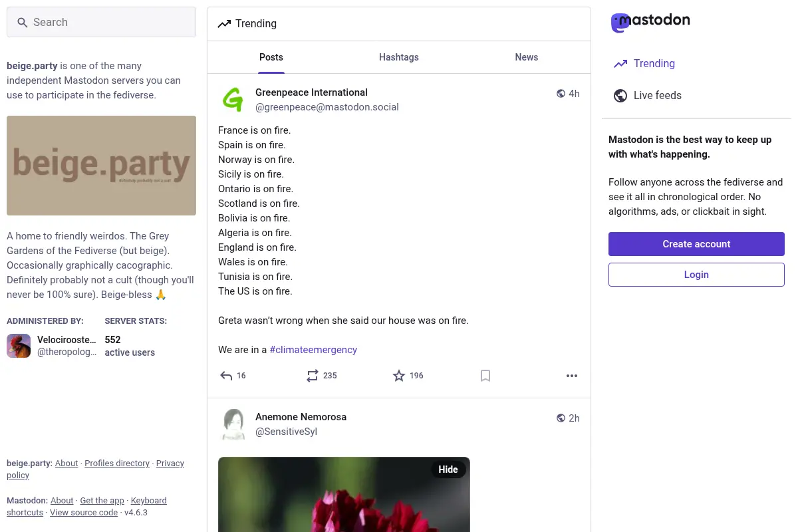Click the 552 active users stat
This screenshot has width=798, height=532.
[130, 346]
